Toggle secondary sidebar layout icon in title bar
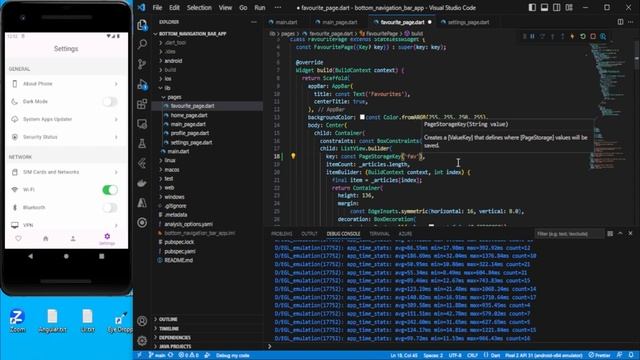Screen dimensions: 640x360 [556, 7]
